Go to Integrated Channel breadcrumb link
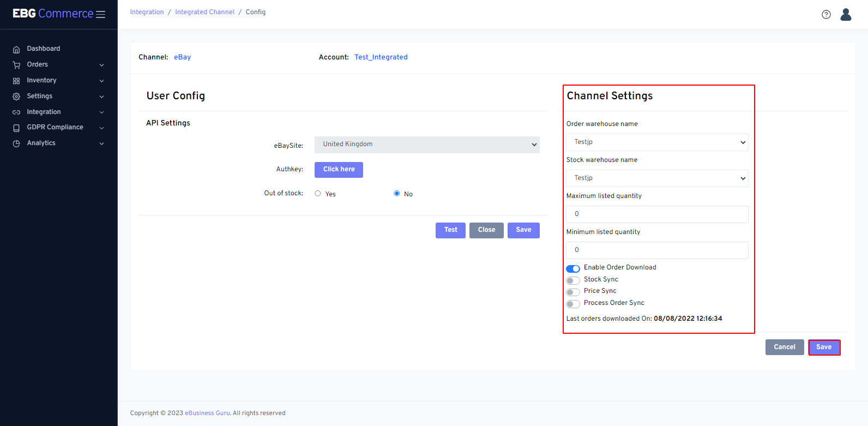868x426 pixels. [204, 12]
